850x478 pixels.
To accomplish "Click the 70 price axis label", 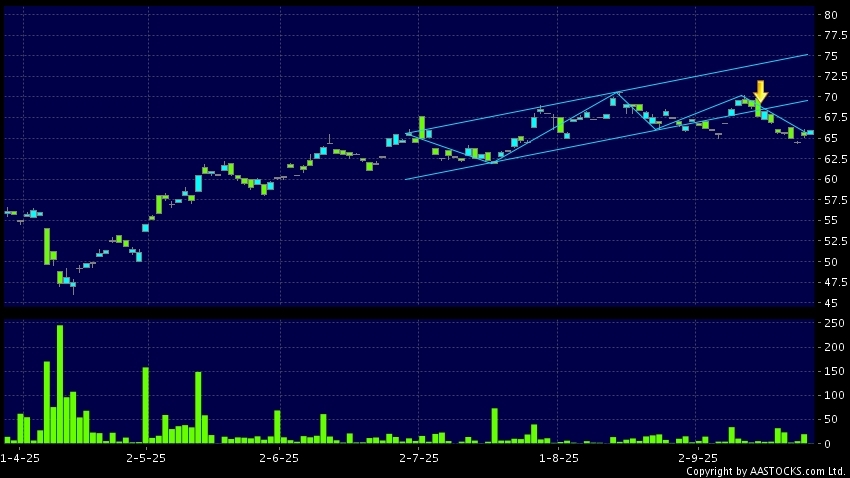I will coord(831,97).
